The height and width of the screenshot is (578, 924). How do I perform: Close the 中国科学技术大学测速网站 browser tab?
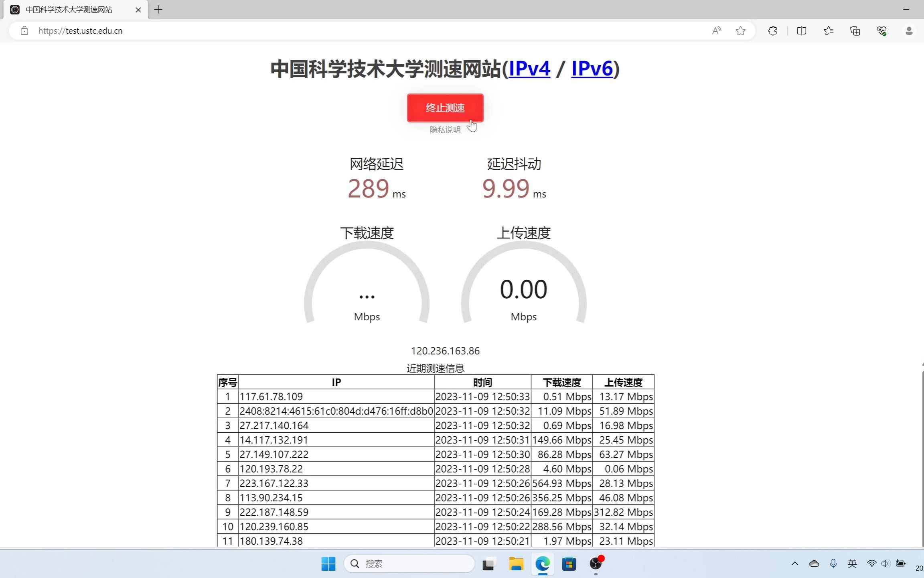point(138,10)
